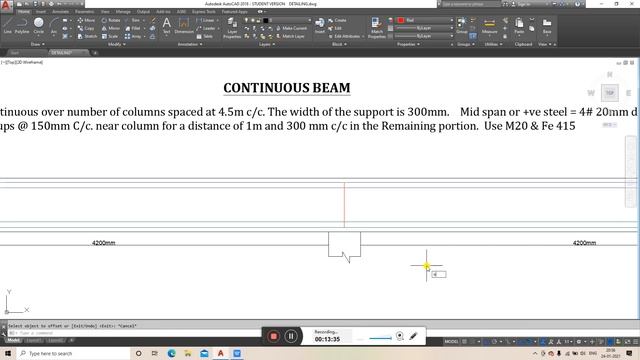Activate the Trim command

pyautogui.click(x=132, y=20)
